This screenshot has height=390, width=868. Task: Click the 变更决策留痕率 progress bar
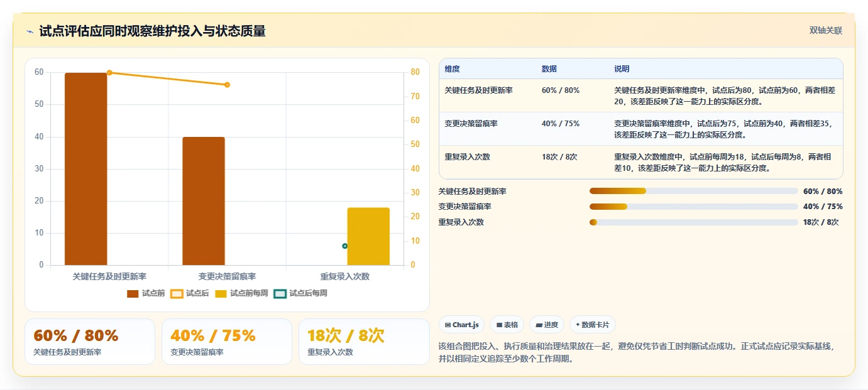tap(693, 207)
